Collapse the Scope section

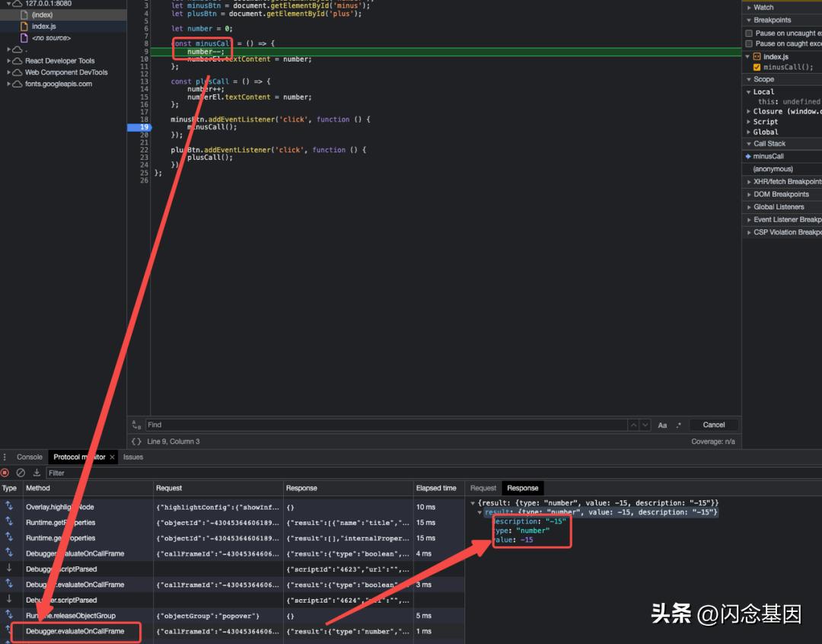click(x=749, y=79)
